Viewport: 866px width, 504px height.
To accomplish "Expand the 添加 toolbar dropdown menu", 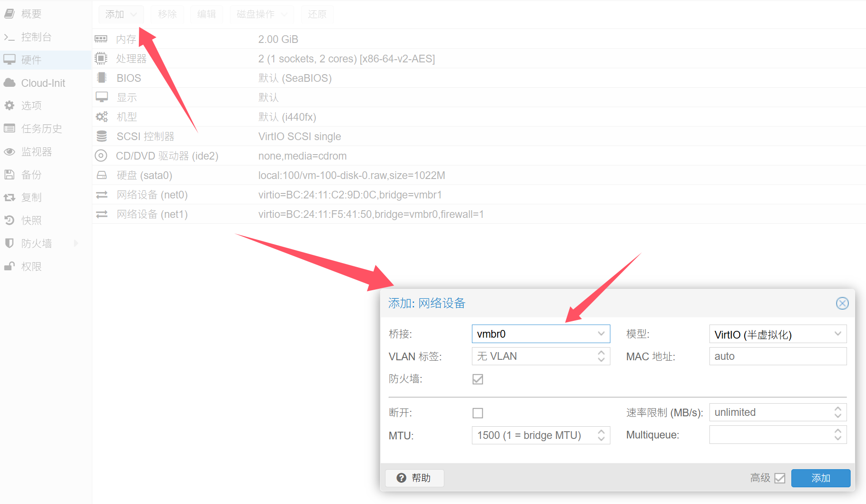I will pos(121,14).
